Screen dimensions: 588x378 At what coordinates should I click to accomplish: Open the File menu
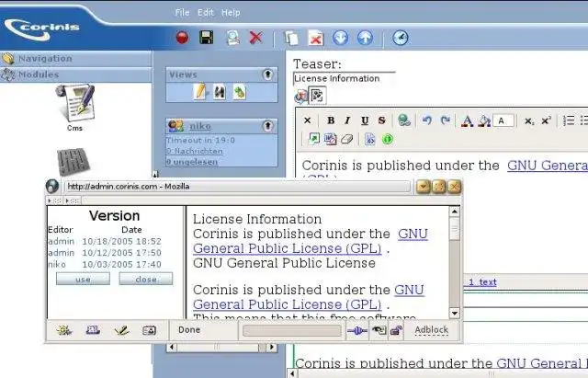click(x=182, y=13)
